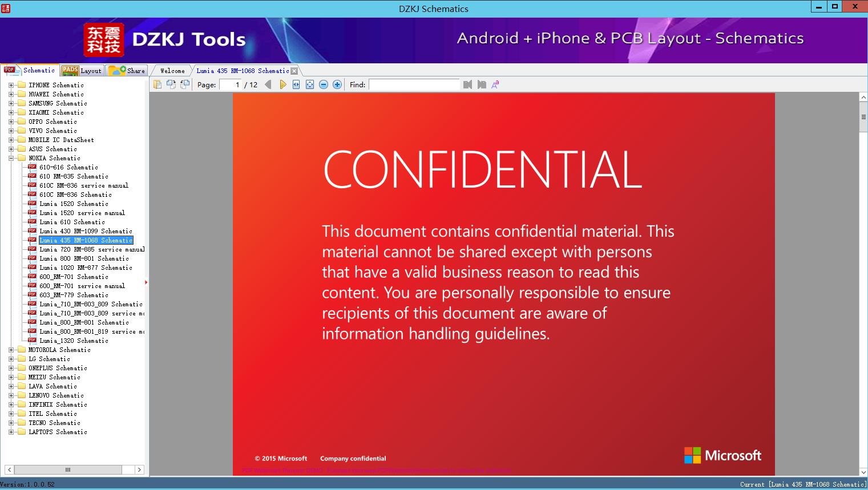The width and height of the screenshot is (868, 490).
Task: Close the Lumia 435 RM-1068 Schematic tab
Action: click(294, 71)
